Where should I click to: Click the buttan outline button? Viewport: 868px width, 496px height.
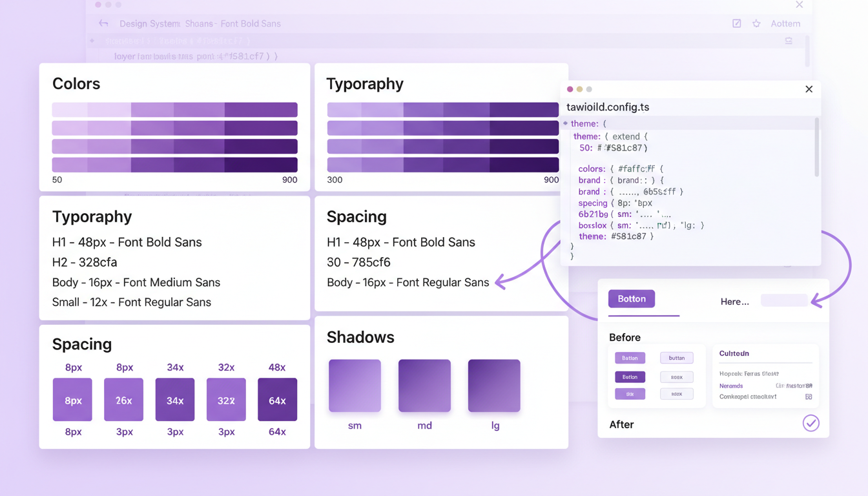(676, 358)
